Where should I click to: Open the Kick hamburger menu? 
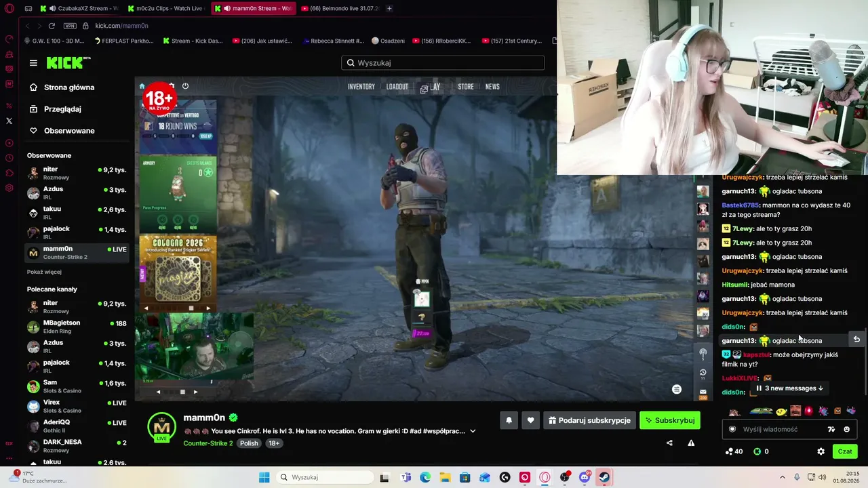33,63
